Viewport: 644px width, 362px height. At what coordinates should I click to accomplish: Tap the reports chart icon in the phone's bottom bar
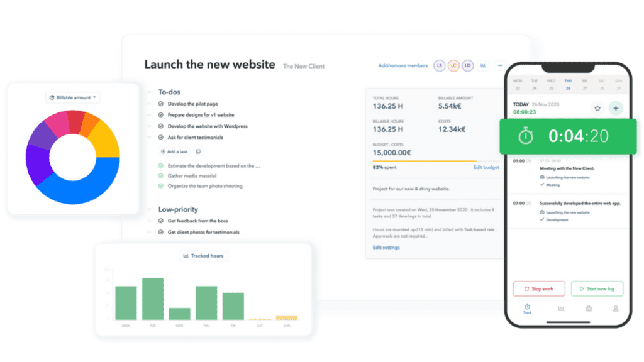pos(561,309)
